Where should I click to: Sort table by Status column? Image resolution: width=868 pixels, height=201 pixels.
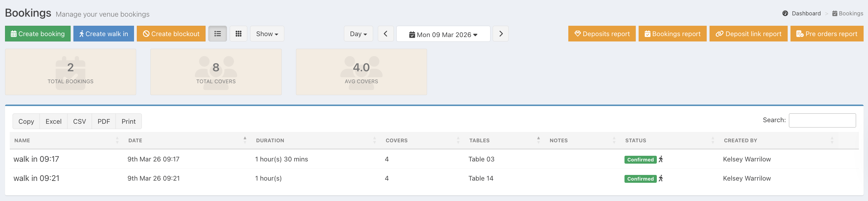[635, 140]
